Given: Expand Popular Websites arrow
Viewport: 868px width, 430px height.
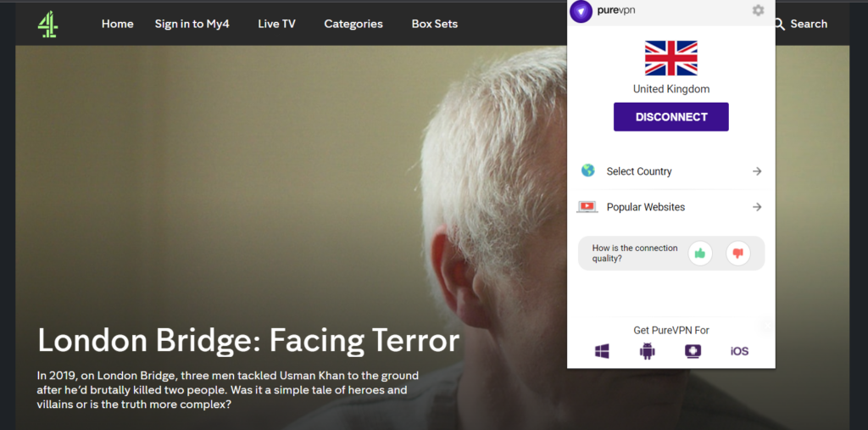Looking at the screenshot, I should coord(757,207).
